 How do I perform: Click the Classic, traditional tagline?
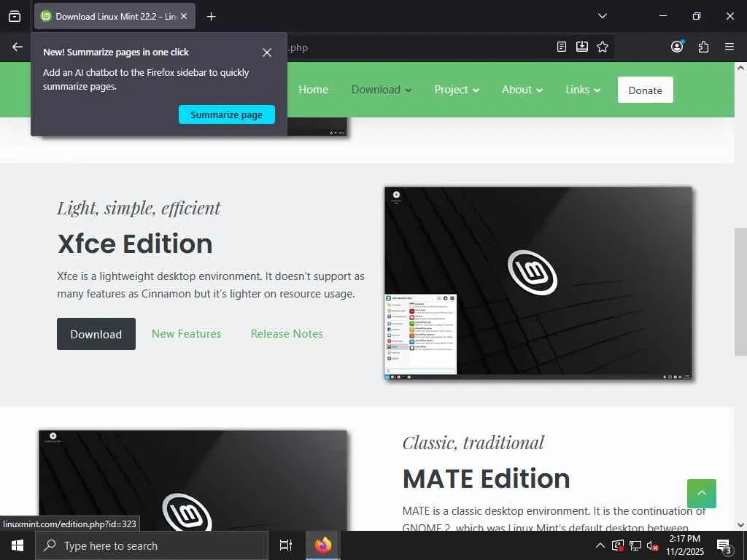pos(473,443)
